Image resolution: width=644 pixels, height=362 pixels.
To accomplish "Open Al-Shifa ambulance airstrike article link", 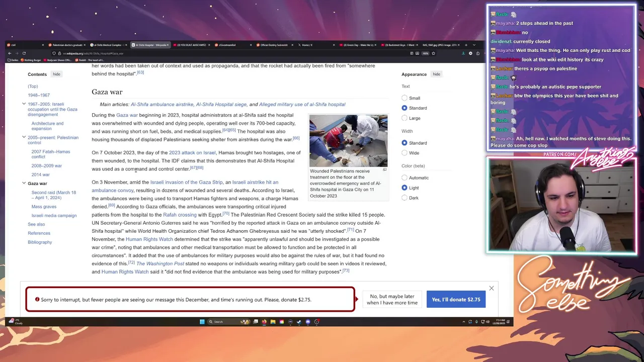I will [162, 105].
